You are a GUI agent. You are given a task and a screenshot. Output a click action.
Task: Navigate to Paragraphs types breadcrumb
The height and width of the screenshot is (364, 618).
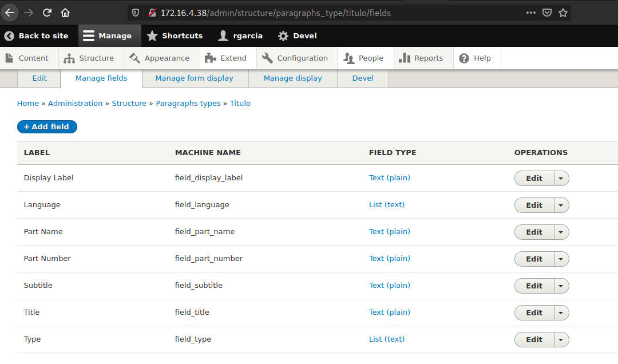189,103
